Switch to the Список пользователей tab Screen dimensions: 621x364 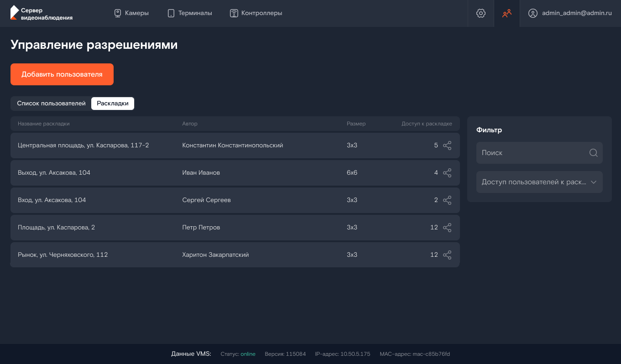51,104
